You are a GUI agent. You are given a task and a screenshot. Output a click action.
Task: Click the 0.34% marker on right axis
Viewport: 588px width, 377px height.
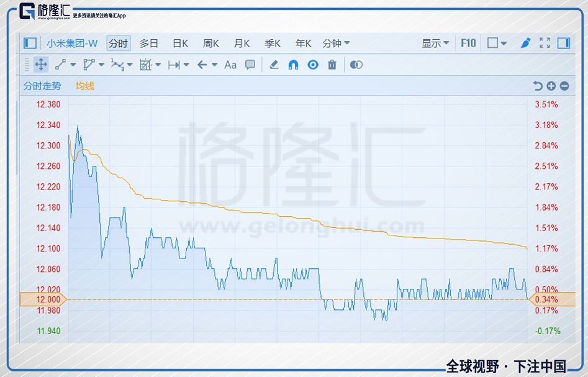(551, 299)
